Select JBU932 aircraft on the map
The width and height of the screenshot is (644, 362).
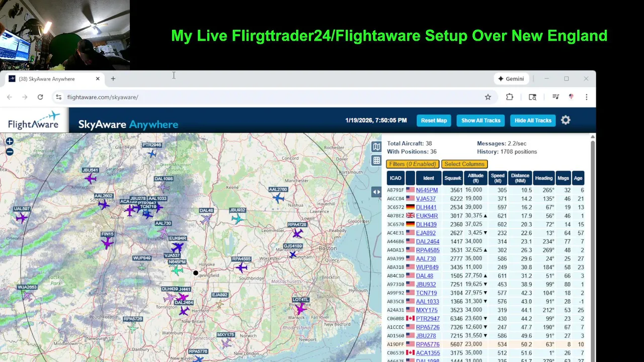237,218
